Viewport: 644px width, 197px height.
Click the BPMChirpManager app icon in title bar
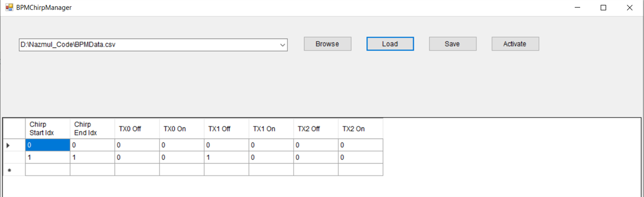9,7
